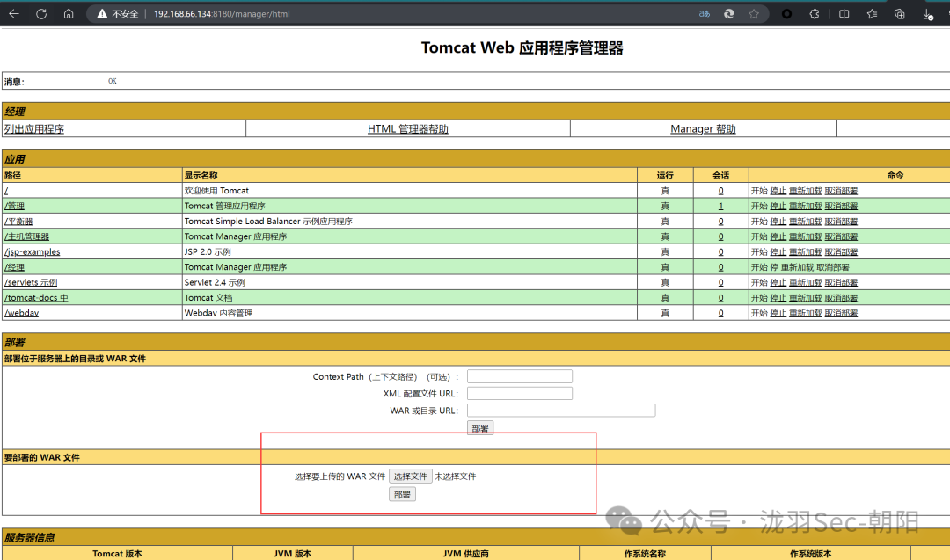Click the 会话 column header
950x560 pixels.
click(721, 176)
